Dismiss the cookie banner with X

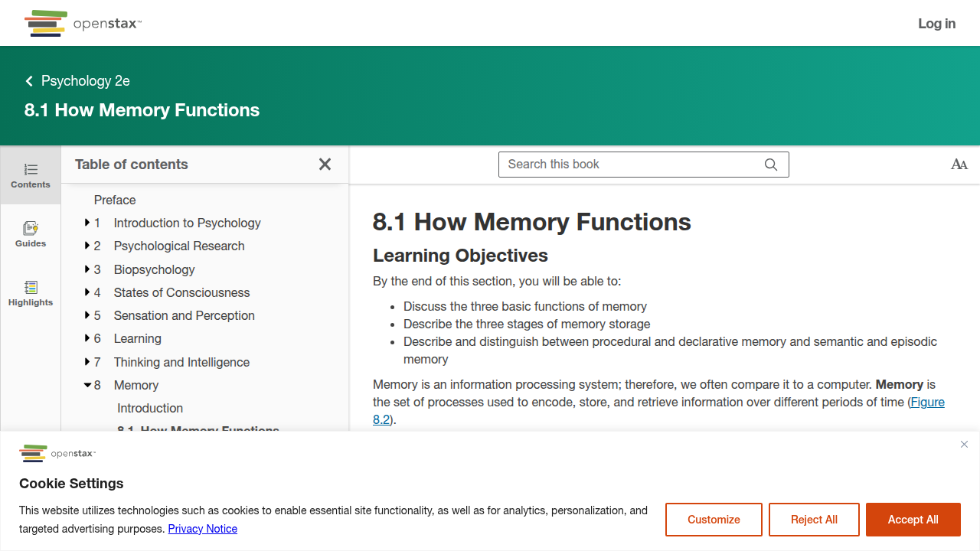[x=964, y=445]
